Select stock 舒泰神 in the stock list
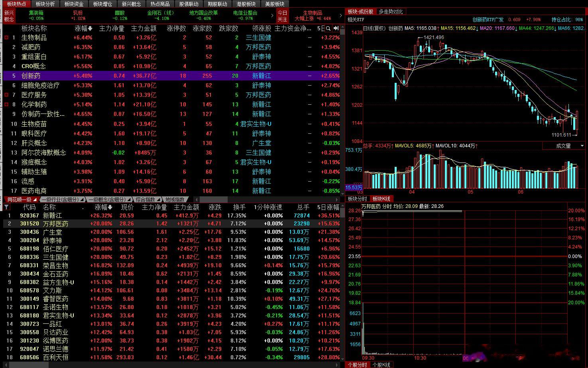588x368 pixels. tap(171, 241)
